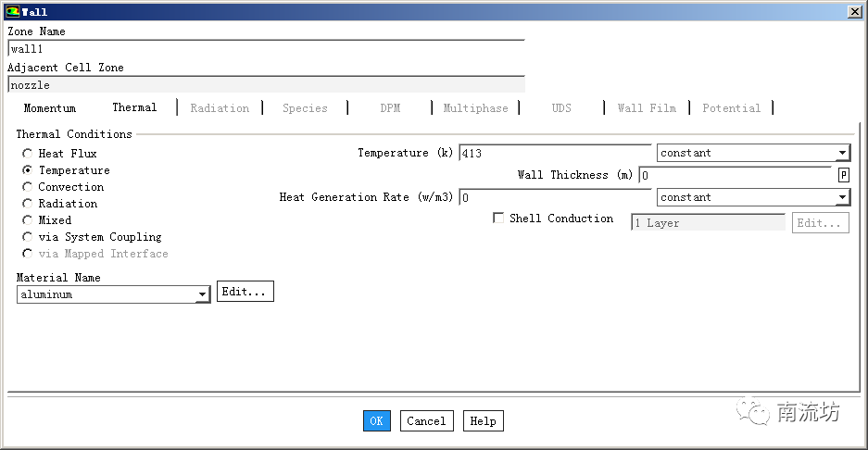The width and height of the screenshot is (868, 450).
Task: Click Edit next to the 1 Layer field
Action: (820, 223)
